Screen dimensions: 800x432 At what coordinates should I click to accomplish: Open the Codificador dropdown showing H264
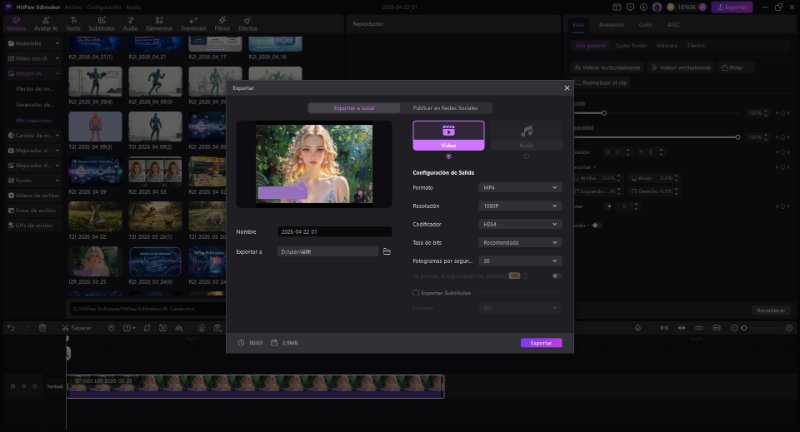click(520, 224)
